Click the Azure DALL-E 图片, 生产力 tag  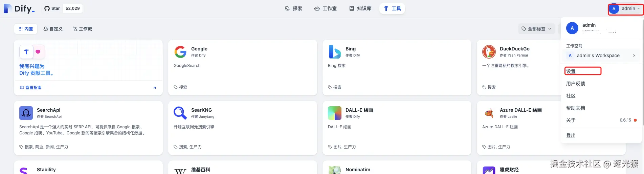pos(496,147)
